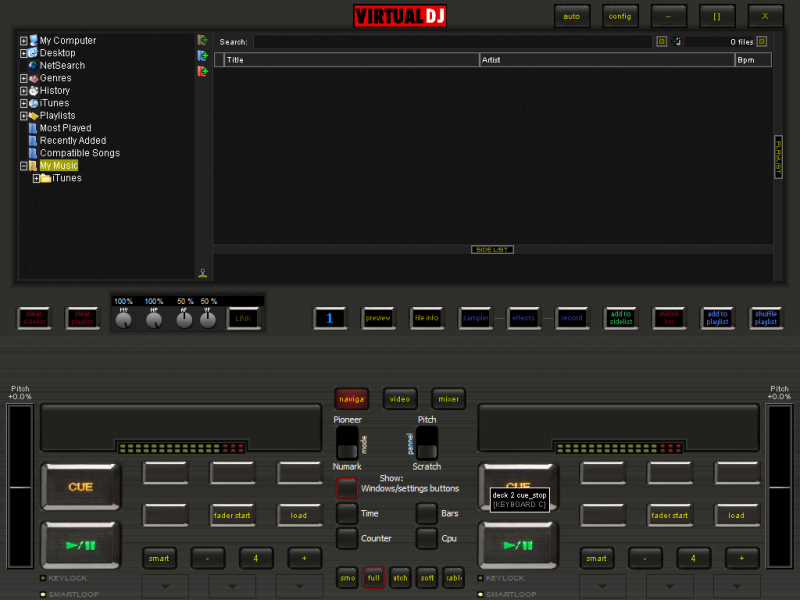This screenshot has height=600, width=800.
Task: Toggle the Bars display option
Action: point(427,513)
